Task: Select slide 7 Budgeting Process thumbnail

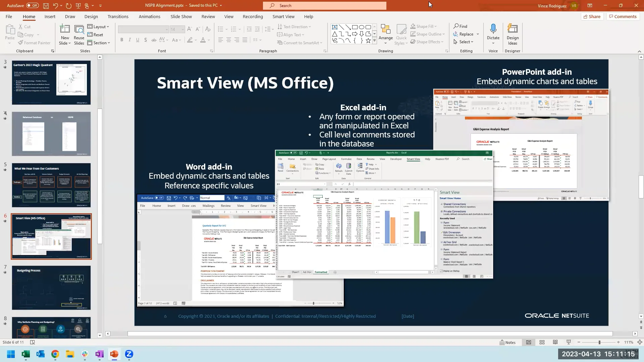Action: tap(51, 288)
